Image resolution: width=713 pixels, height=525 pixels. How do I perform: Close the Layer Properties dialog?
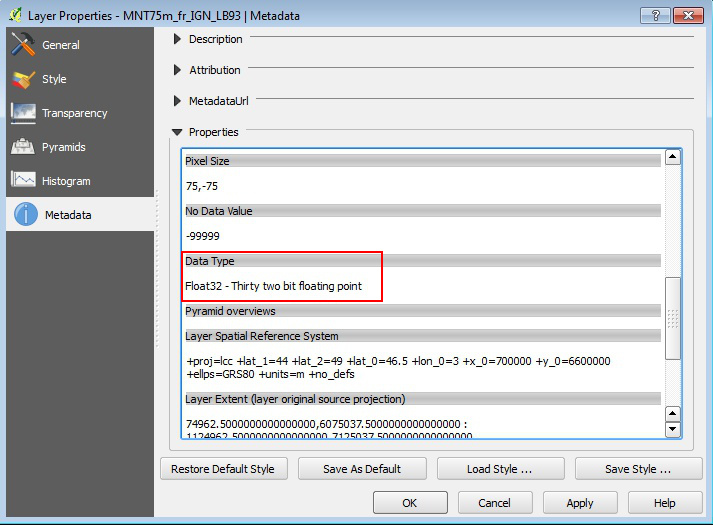click(688, 15)
